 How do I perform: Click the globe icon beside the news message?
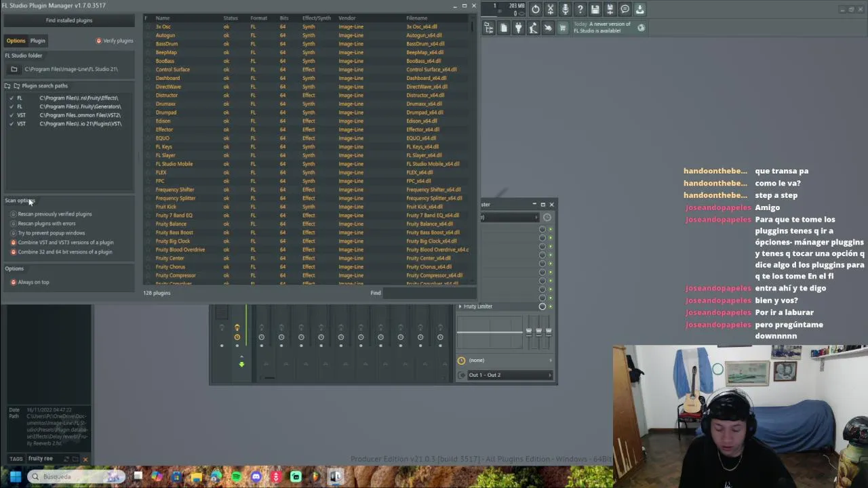pyautogui.click(x=641, y=28)
